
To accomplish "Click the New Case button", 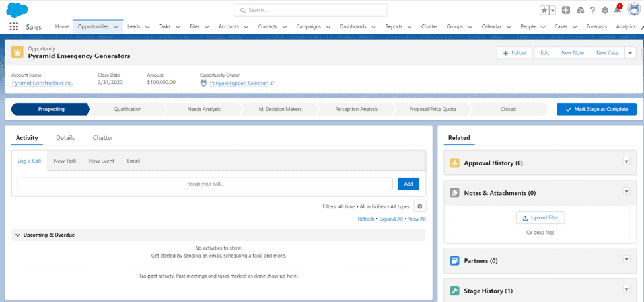I will coord(608,53).
